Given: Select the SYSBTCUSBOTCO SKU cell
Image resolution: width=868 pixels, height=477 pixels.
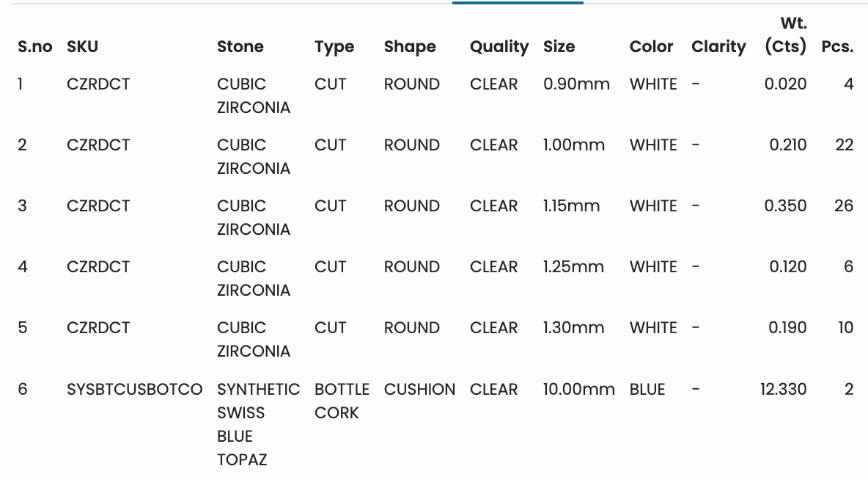Looking at the screenshot, I should (x=134, y=389).
